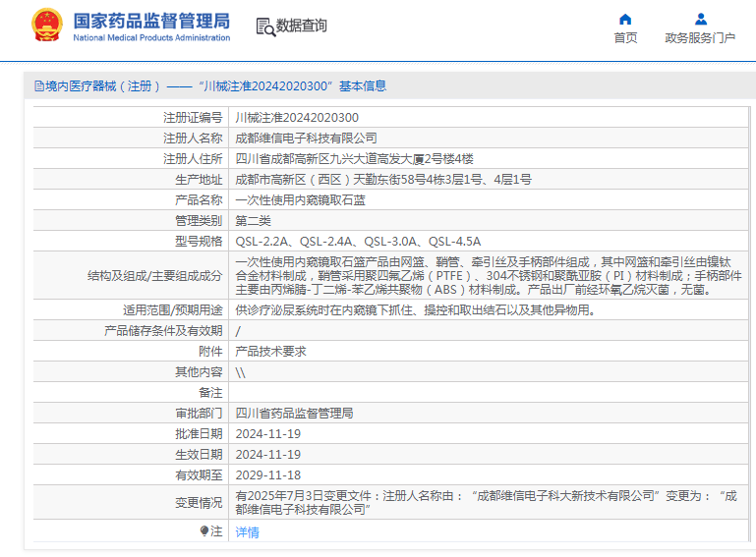Click the 产品储存条件及有效期 row label
The height and width of the screenshot is (557, 756).
tap(163, 331)
